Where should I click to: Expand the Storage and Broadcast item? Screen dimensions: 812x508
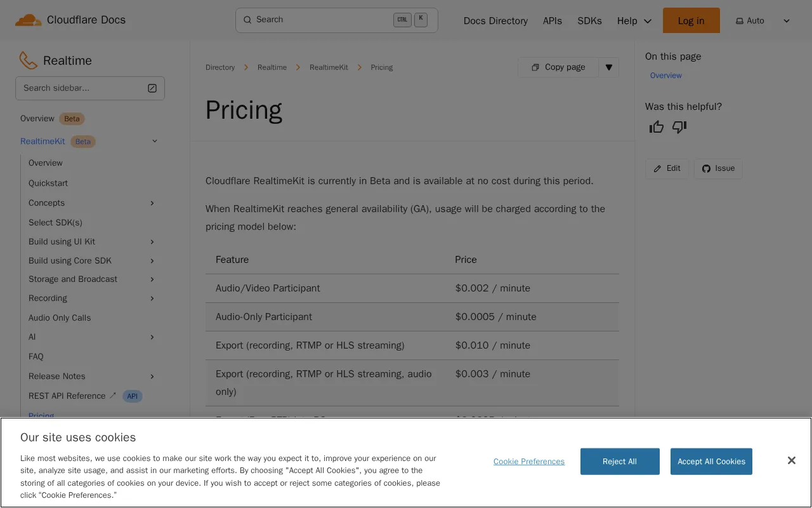point(152,279)
